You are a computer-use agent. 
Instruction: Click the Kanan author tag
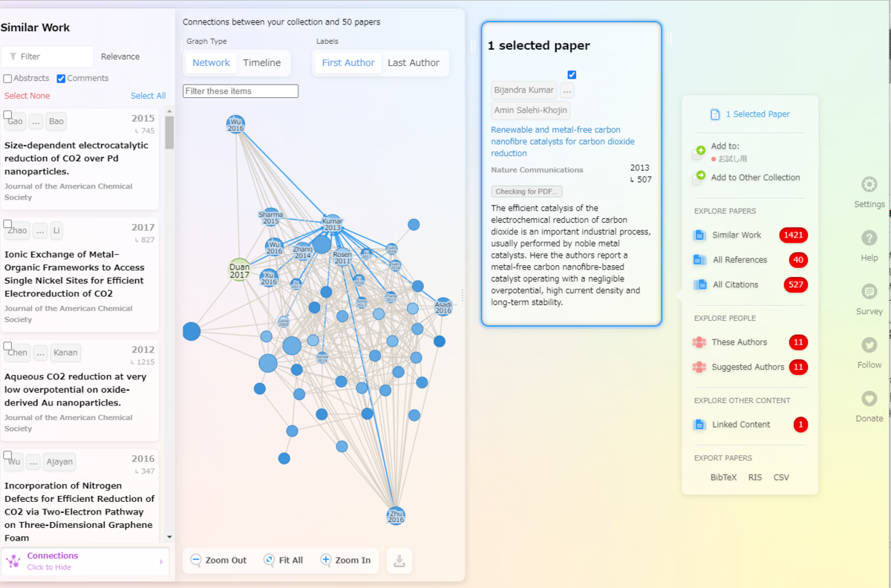65,353
